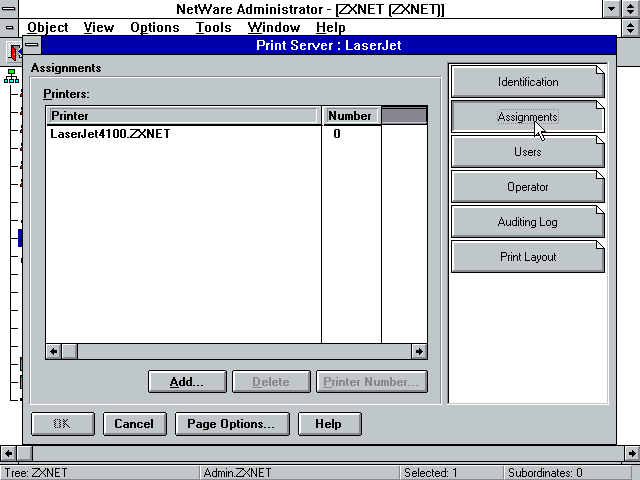Open the Tools menu
Screen dimensions: 640x480
(x=213, y=27)
